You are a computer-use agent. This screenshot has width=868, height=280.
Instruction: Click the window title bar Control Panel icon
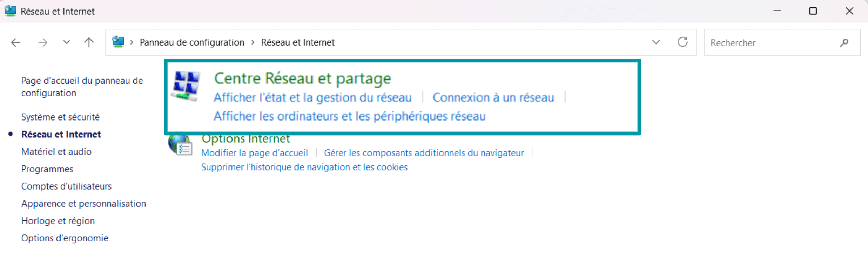coord(11,11)
